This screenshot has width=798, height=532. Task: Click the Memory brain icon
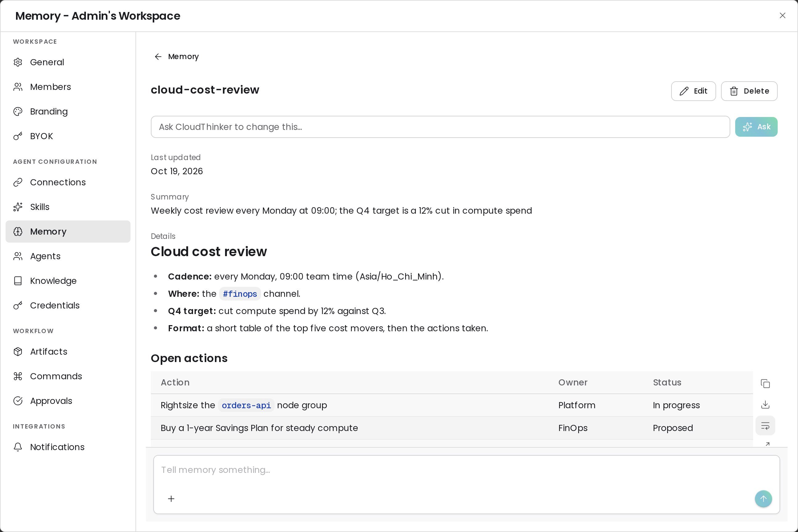[x=18, y=232]
